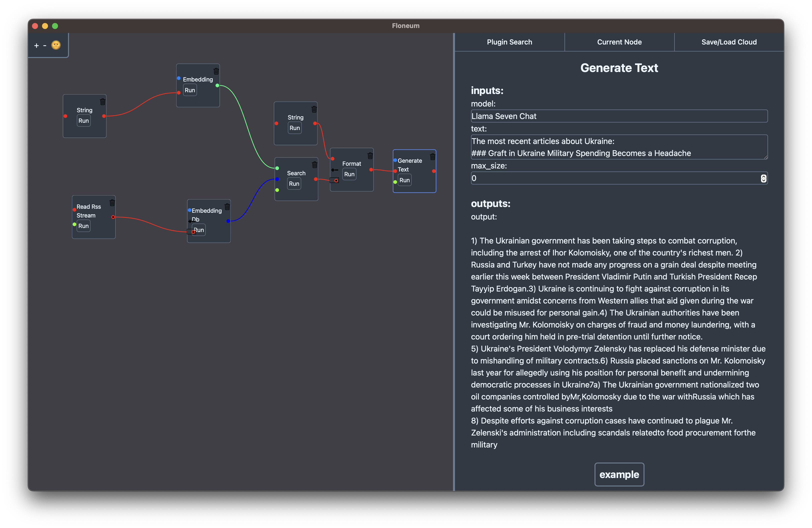The width and height of the screenshot is (812, 528).
Task: Open the model dropdown showing Llama Seven Chat
Action: tap(619, 116)
